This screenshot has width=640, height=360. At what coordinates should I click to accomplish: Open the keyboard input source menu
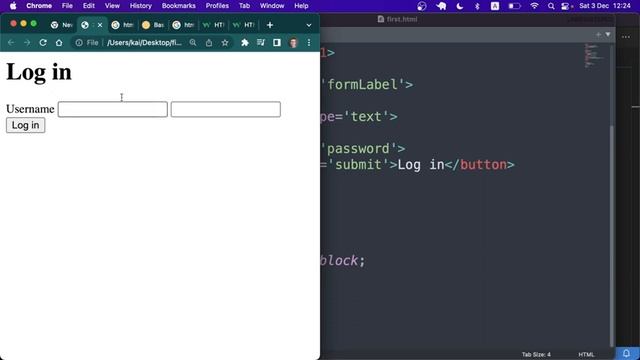pyautogui.click(x=495, y=6)
